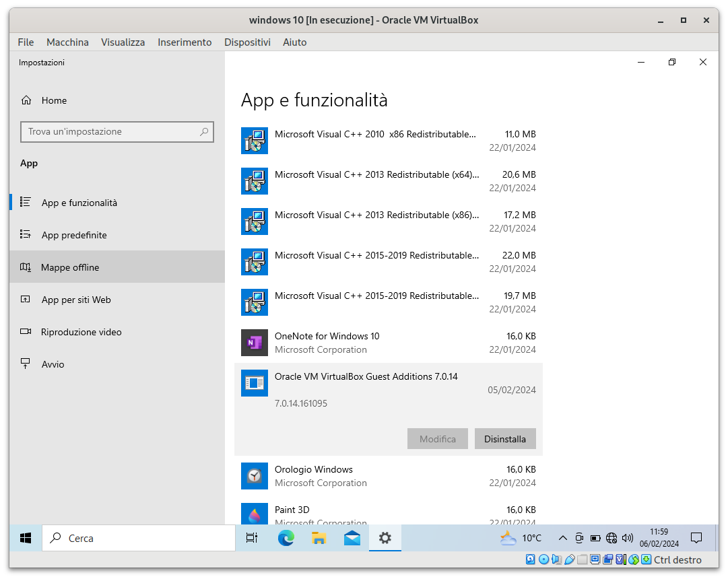Open File Explorer from the taskbar
Image resolution: width=728 pixels, height=579 pixels.
point(319,538)
